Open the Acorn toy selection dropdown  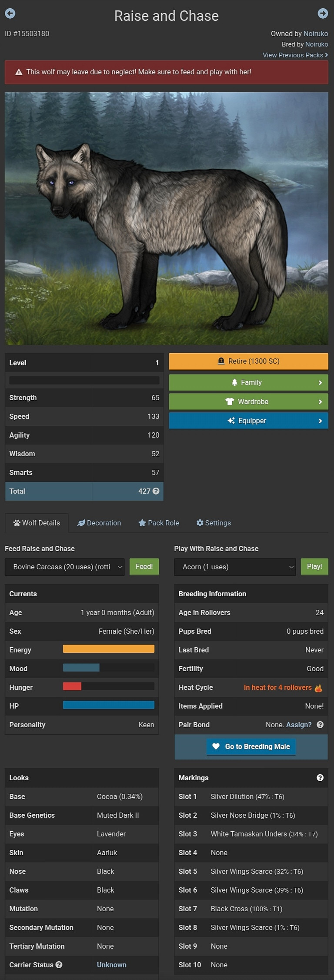[x=235, y=567]
